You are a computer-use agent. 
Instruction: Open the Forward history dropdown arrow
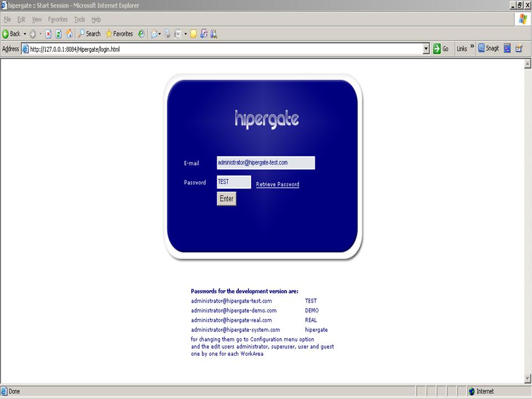tap(40, 34)
